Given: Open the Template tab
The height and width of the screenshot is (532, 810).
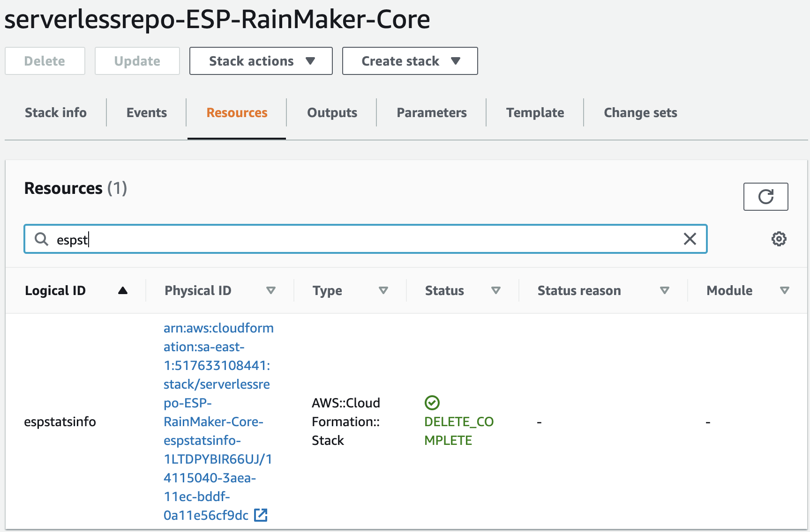Looking at the screenshot, I should point(535,112).
